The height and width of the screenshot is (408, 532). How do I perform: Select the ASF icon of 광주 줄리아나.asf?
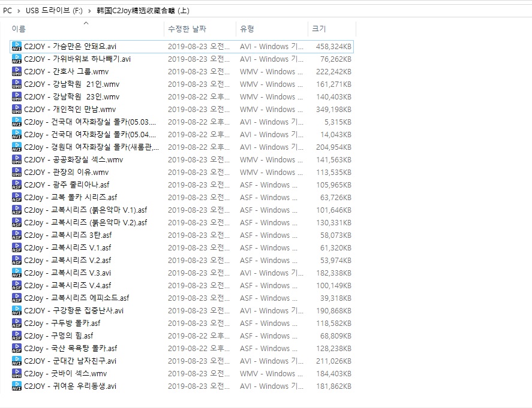[16, 185]
